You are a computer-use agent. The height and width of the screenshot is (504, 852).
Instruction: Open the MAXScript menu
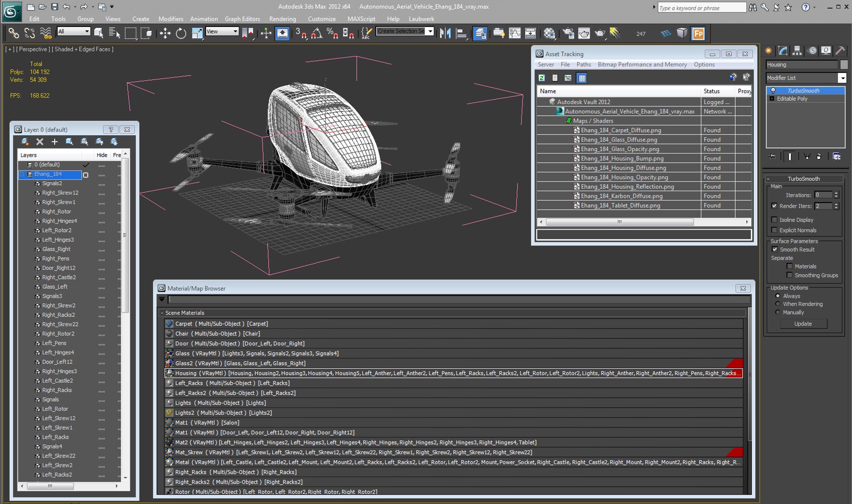[361, 19]
